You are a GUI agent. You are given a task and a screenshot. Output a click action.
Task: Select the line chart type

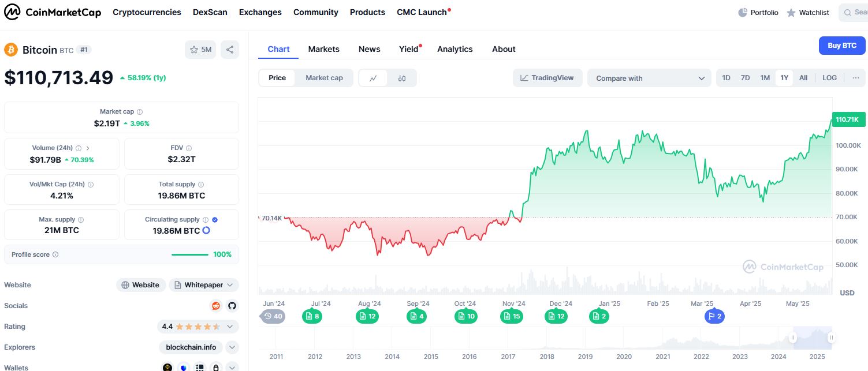tap(374, 78)
